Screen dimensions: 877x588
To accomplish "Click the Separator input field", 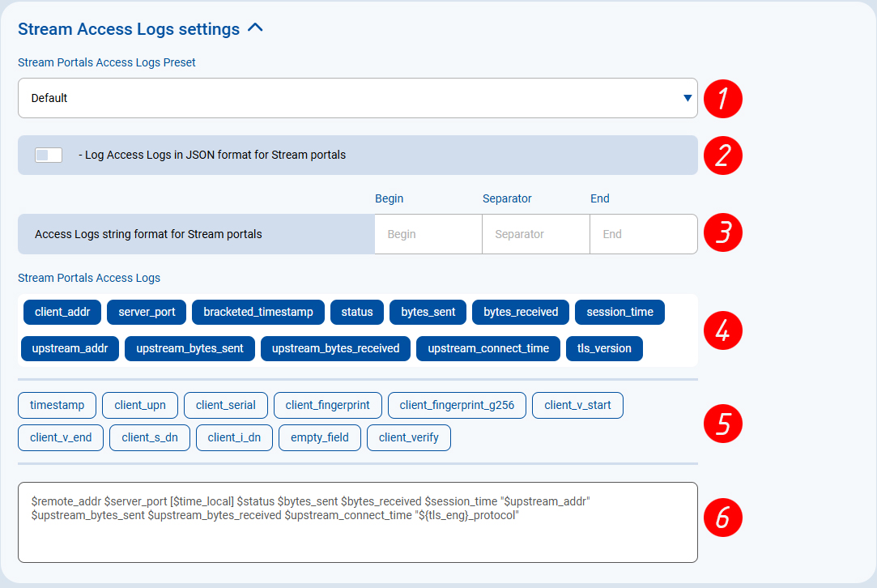I will (535, 234).
